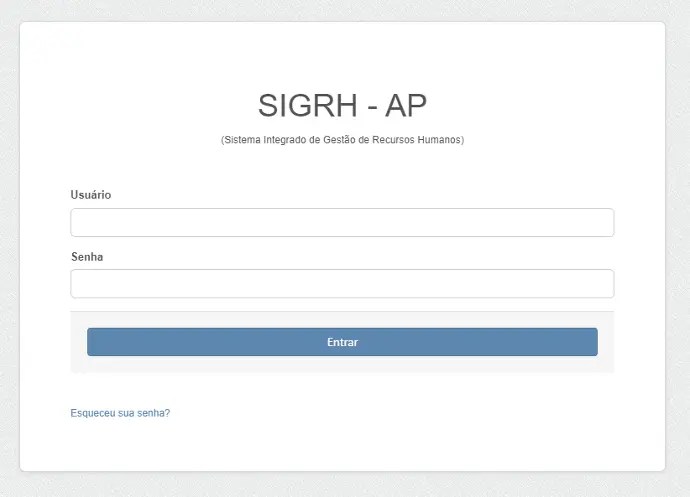The image size is (690, 497).
Task: Click the Sistema Integrado subtitle text
Action: [342, 140]
